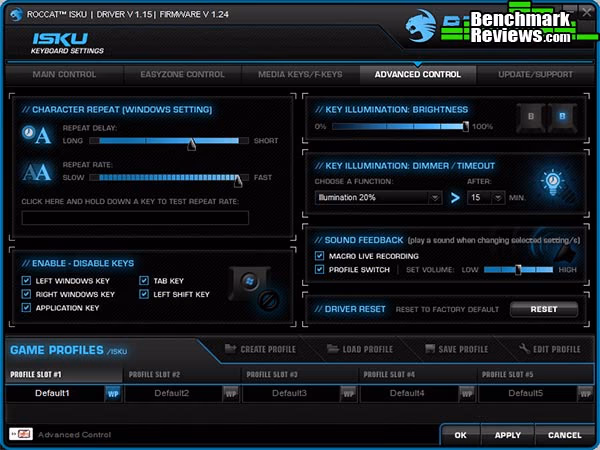Screen dimensions: 600x450
Task: Click the blue arrow between function and timeout
Action: [455, 198]
